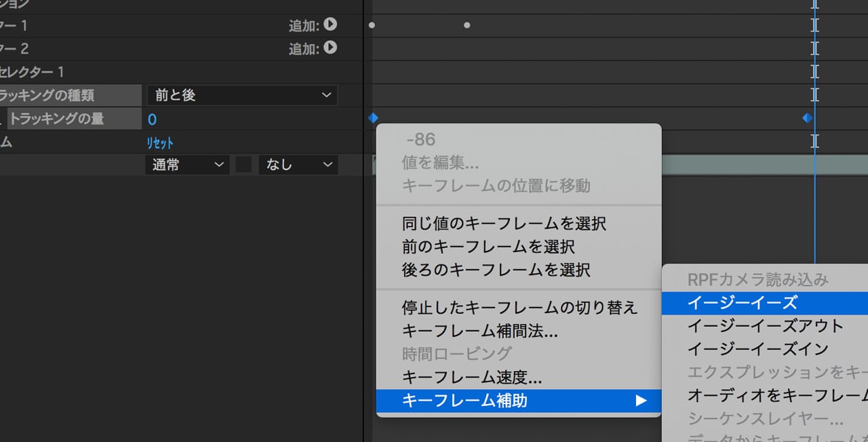Screen dimensions: 868x442
Task: Click the トラッキングの量 value 0
Action: click(x=152, y=119)
